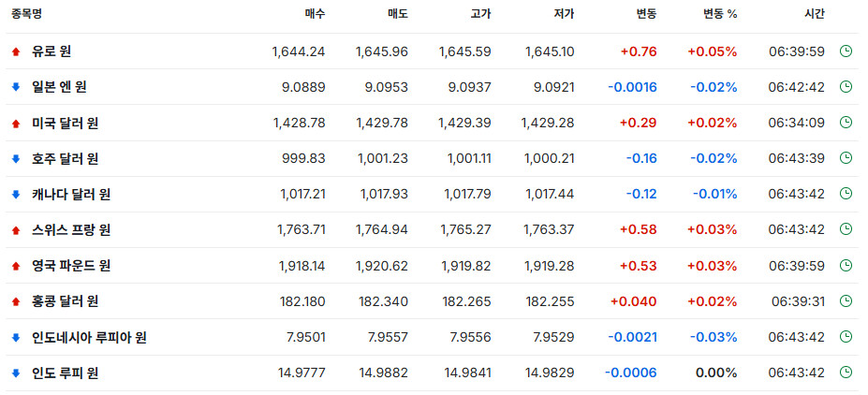Open the 영국 파운드 원 pair link
868x395 pixels.
[x=71, y=266]
